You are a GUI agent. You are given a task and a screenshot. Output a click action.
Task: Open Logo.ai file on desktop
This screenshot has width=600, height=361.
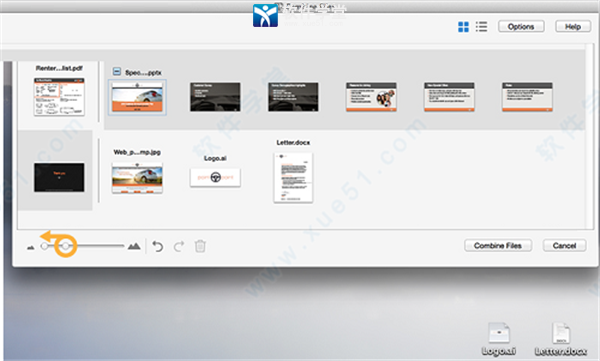[x=499, y=338]
